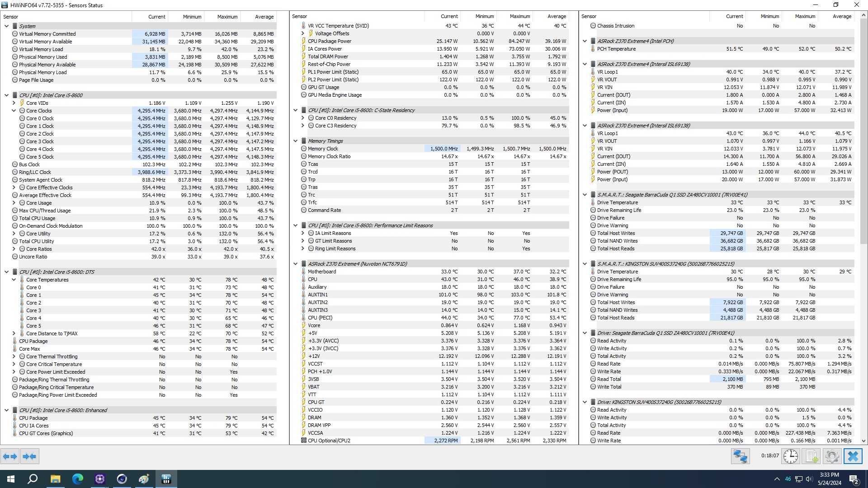Click the Sensor column header in middle panel

click(357, 16)
